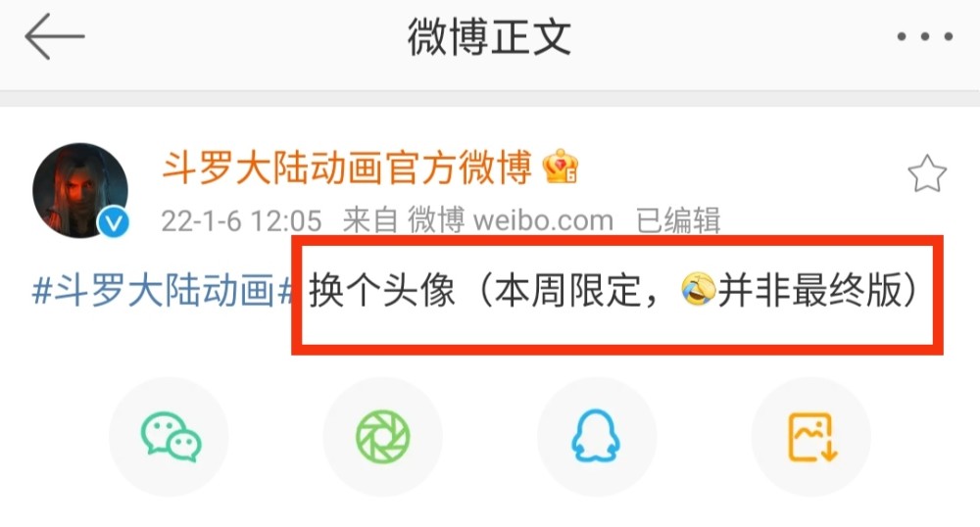980x527 pixels.
Task: Tap the post text 换个头像
Action: (382, 290)
